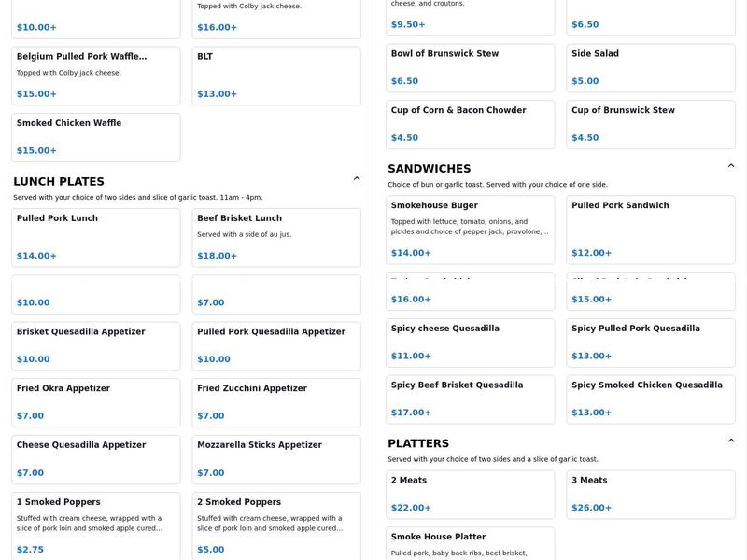Add Fried Okra Appetizer
Viewport: 747px width, 560px height.
point(95,402)
